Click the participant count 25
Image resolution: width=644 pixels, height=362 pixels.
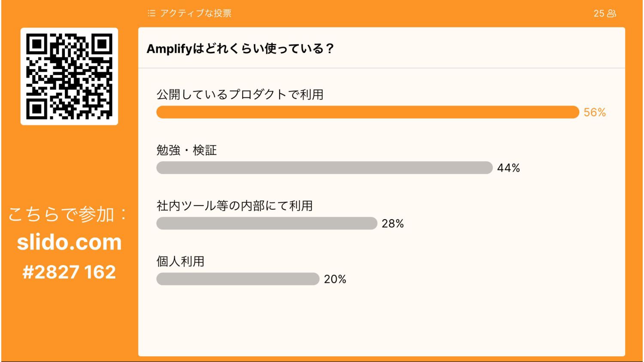coord(599,13)
